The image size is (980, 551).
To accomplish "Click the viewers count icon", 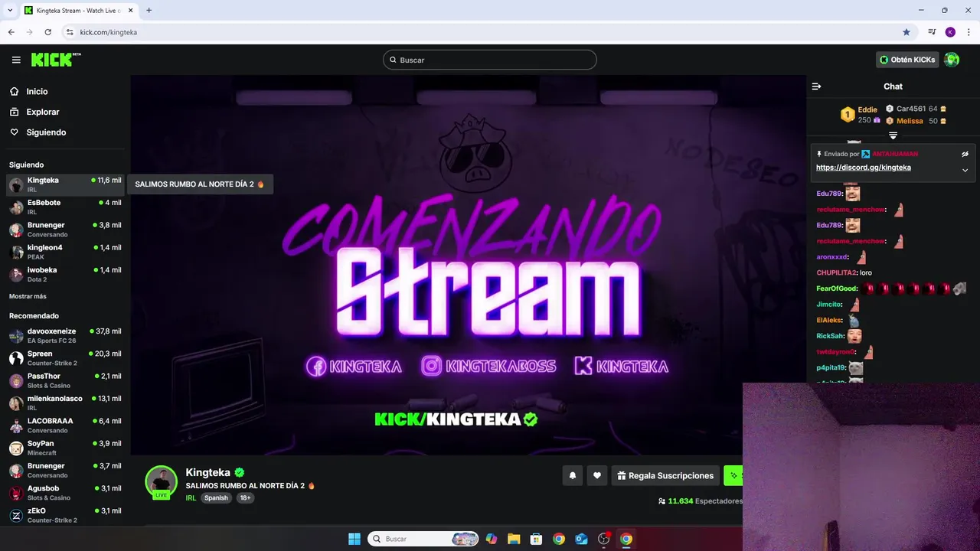I will coord(661,501).
